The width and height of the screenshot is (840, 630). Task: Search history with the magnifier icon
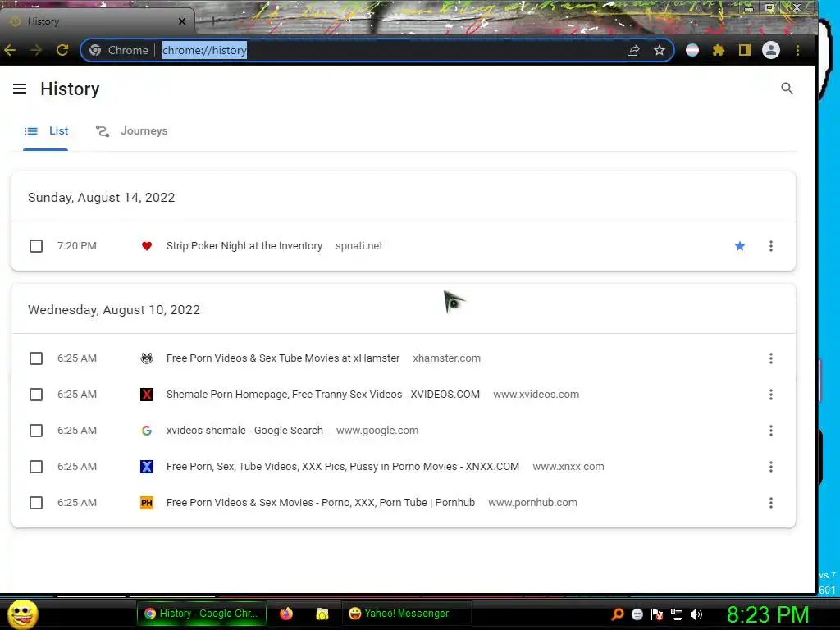pyautogui.click(x=787, y=89)
